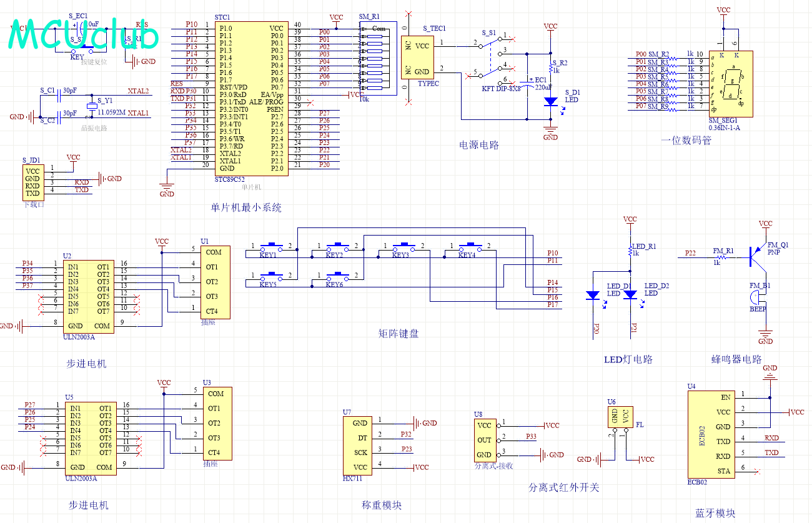Select the LED_D1 diode symbol

[x=592, y=295]
